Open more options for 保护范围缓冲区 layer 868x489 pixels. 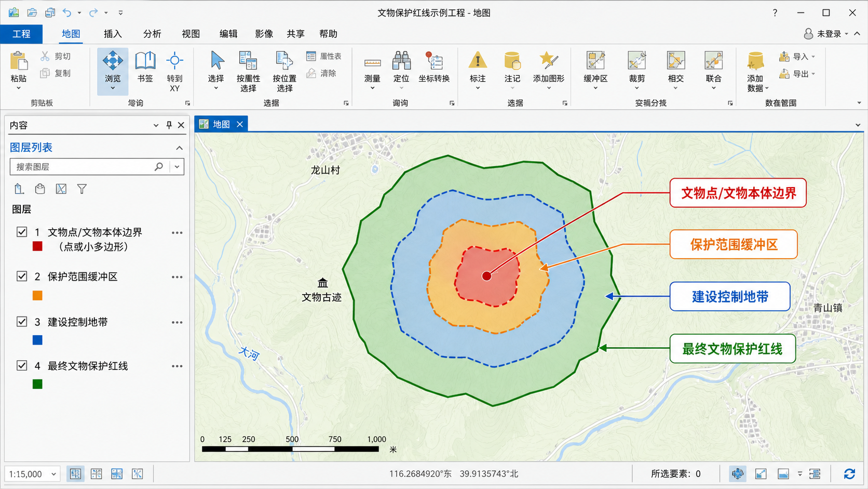pyautogui.click(x=177, y=277)
